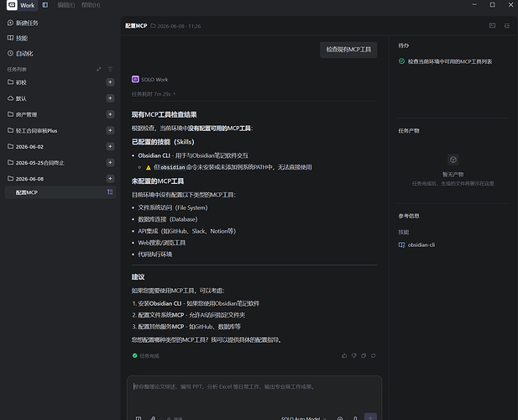Expand the 房产管理 folder
Screen dimensions: 518x420
click(22, 114)
